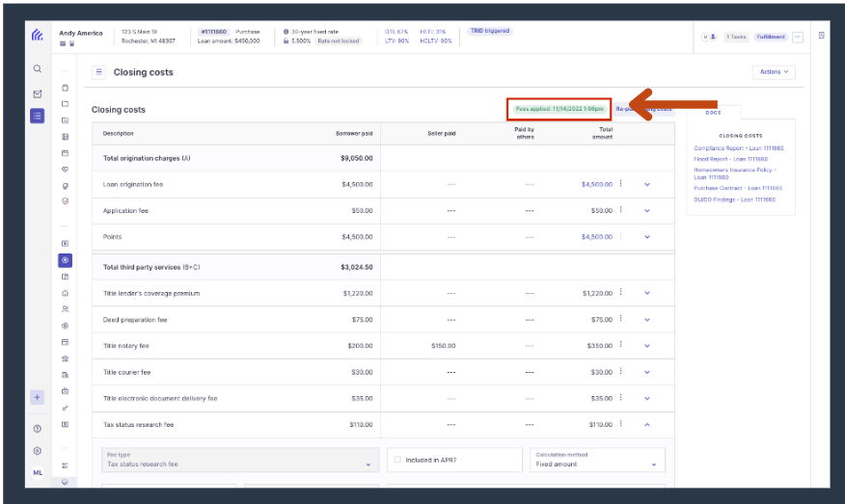The width and height of the screenshot is (845, 504).
Task: Collapse the Tax status research fee row
Action: 647,425
